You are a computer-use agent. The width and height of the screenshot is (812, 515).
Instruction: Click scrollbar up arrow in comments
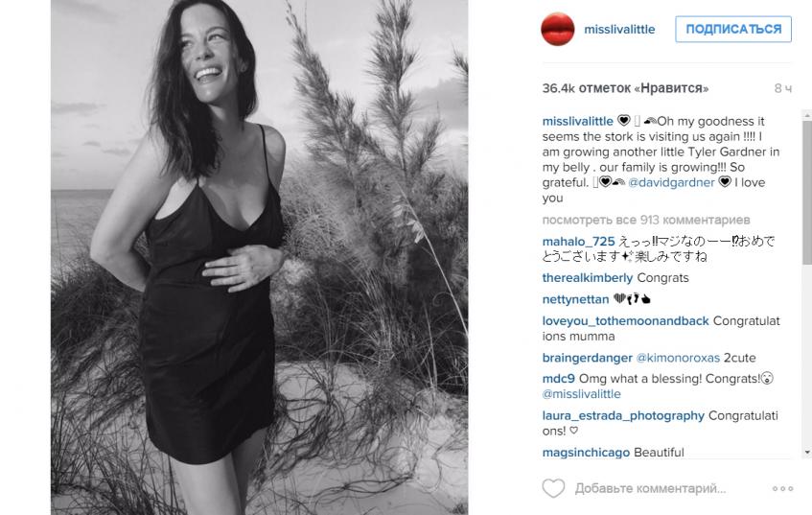tap(807, 114)
